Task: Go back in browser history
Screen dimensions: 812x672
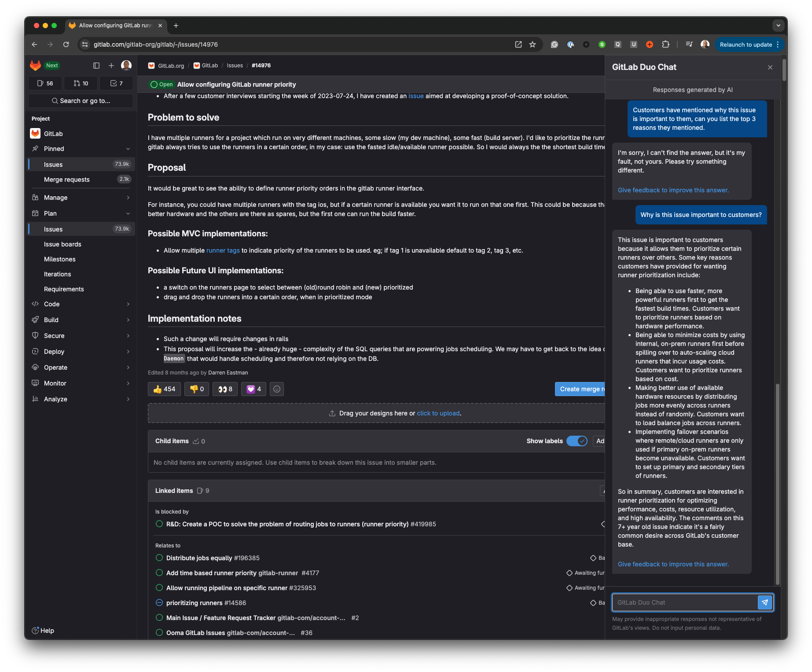Action: pos(34,44)
